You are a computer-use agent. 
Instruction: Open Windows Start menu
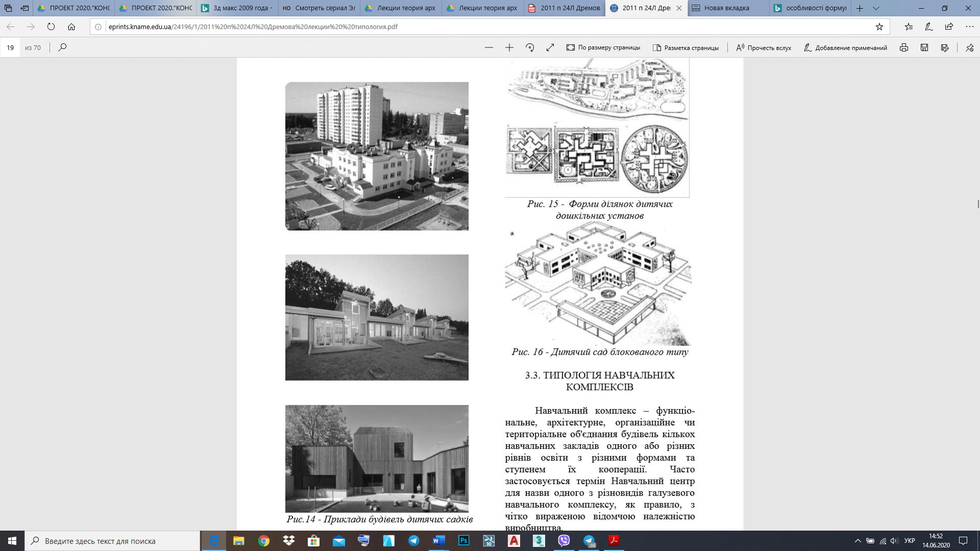point(12,541)
